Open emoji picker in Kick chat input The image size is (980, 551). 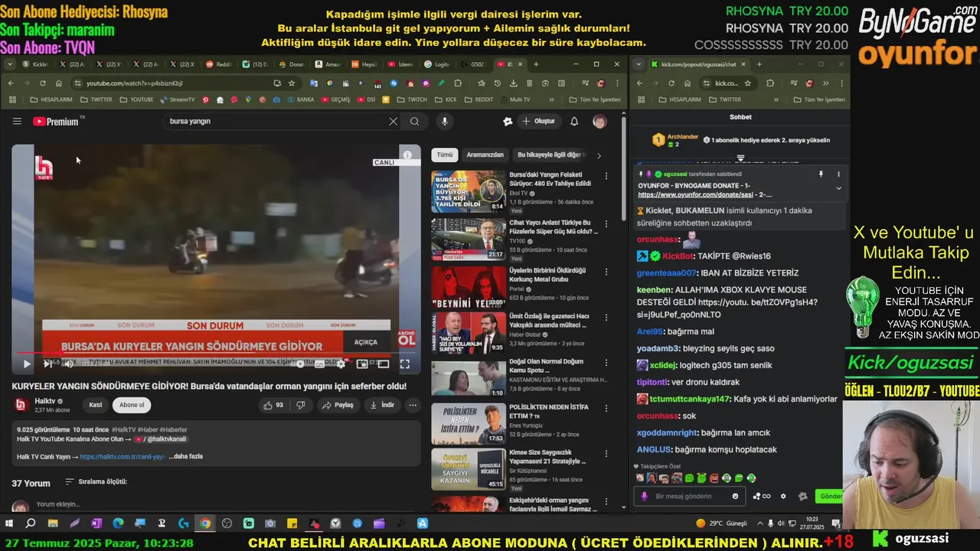pyautogui.click(x=736, y=496)
